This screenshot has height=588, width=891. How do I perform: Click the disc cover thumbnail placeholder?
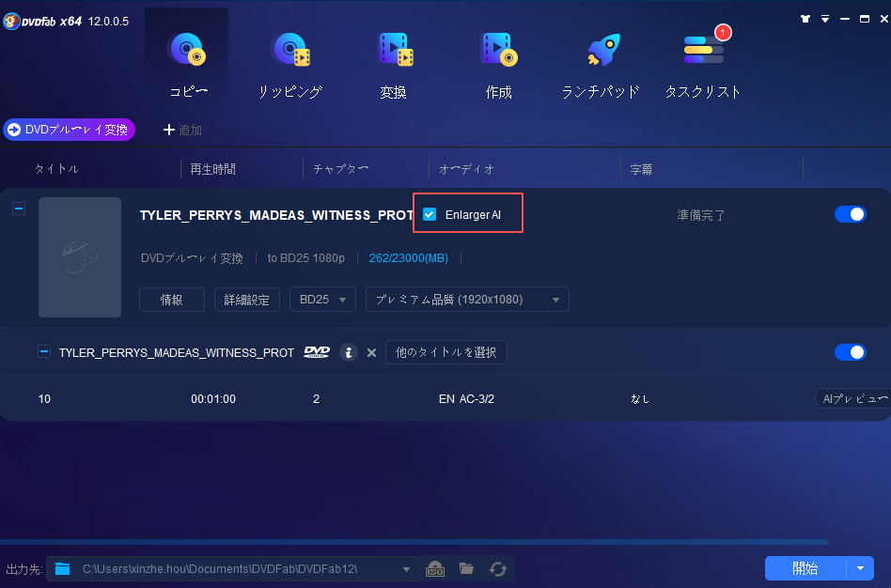80,257
